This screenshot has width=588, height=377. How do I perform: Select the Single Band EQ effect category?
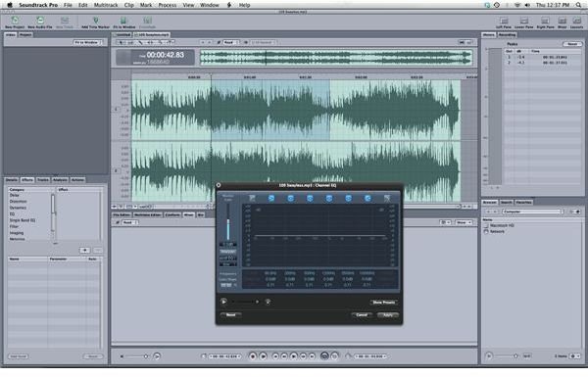[x=23, y=220]
